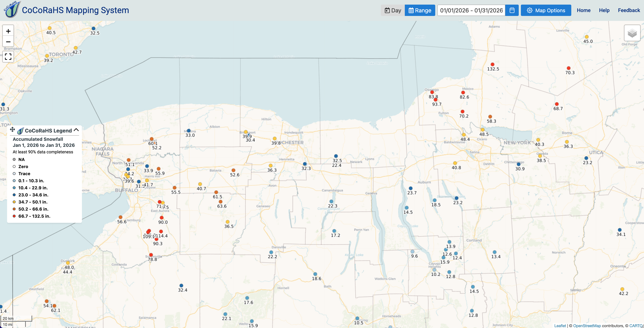Select the 34.1 station marker near Cooperstown

click(620, 230)
